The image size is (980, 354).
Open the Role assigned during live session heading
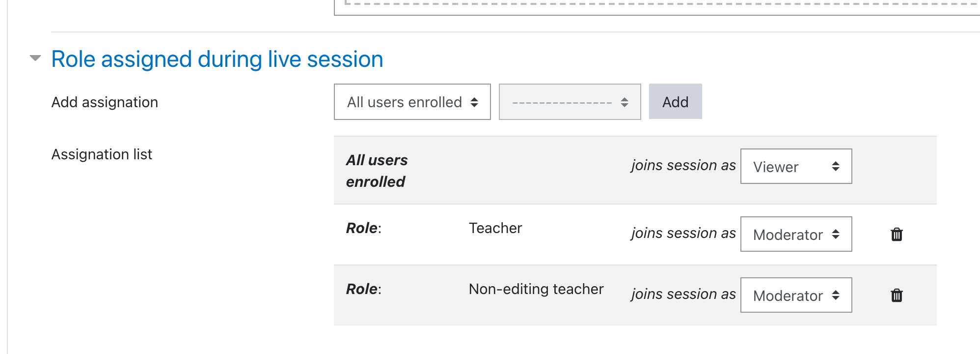tap(217, 59)
